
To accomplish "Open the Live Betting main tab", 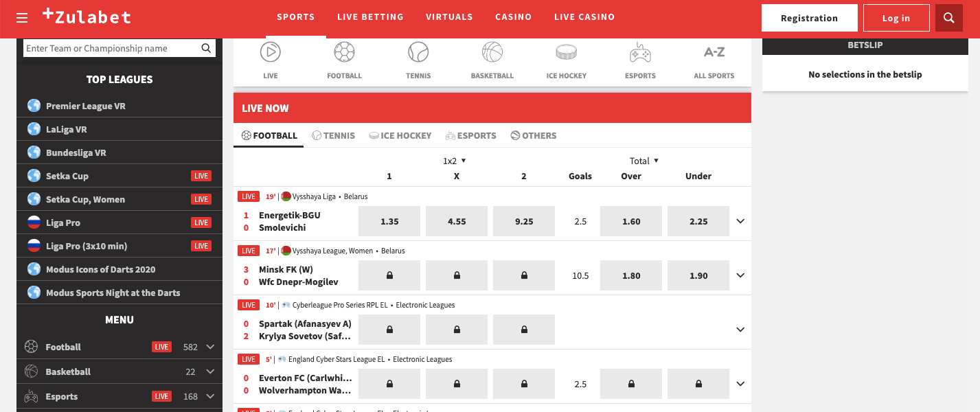I will [370, 17].
